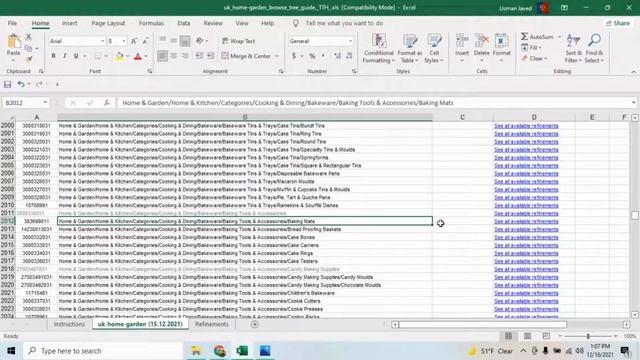
Task: Open See all available refinements link in row 2012
Action: 526,221
